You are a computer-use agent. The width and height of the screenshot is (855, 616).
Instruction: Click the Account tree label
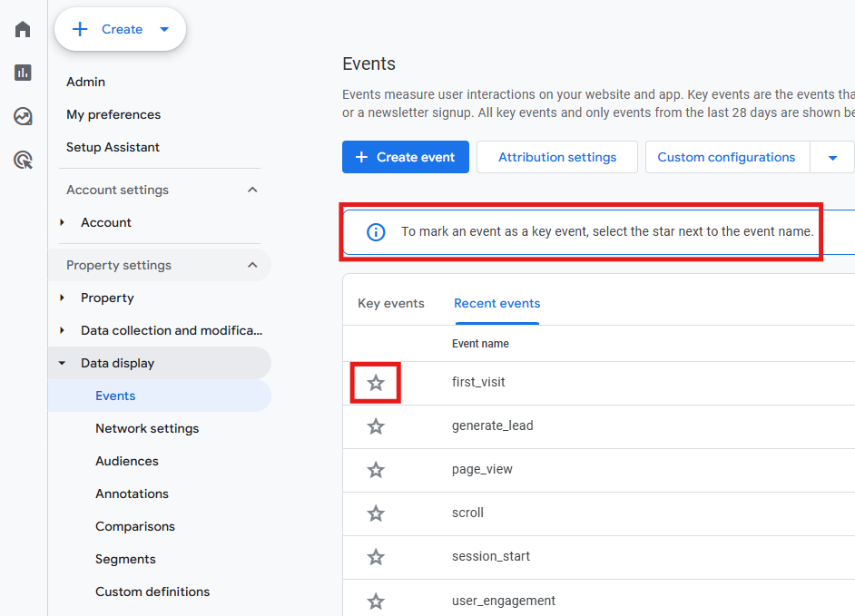[106, 222]
